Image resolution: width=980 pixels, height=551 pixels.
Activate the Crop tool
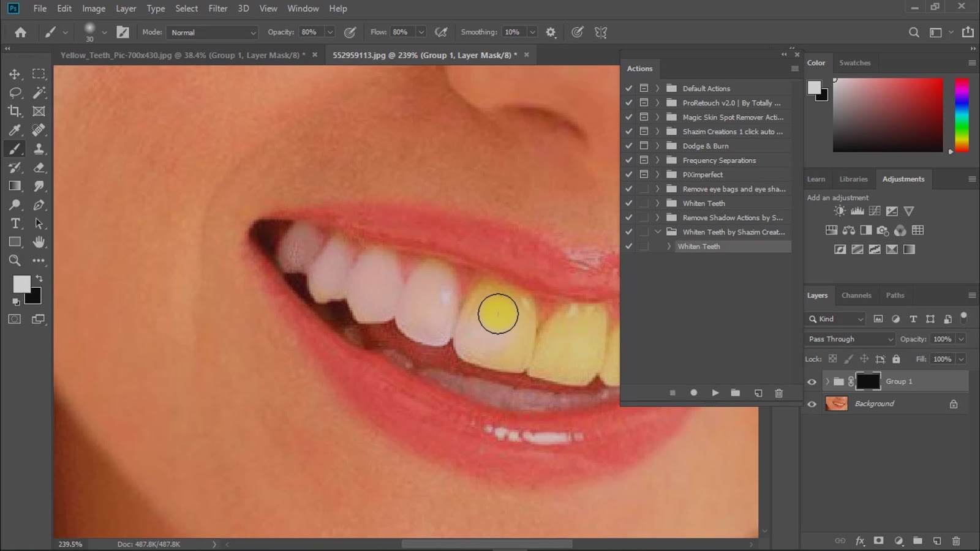click(15, 111)
